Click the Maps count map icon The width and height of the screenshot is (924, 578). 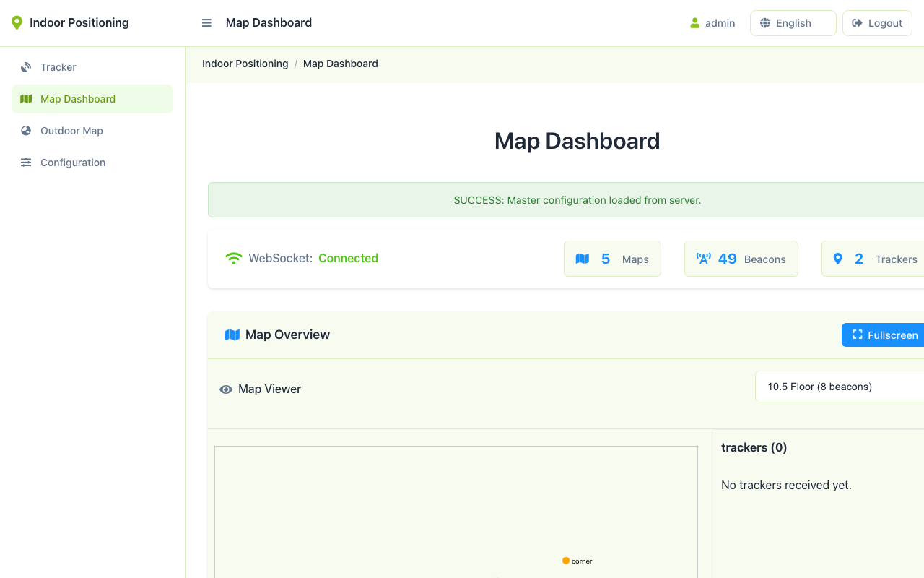[x=583, y=259]
